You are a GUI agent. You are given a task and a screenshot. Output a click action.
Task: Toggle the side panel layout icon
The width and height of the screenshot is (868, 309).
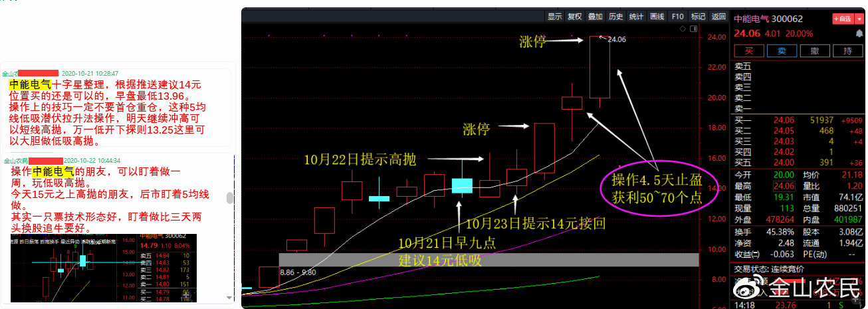tap(693, 29)
